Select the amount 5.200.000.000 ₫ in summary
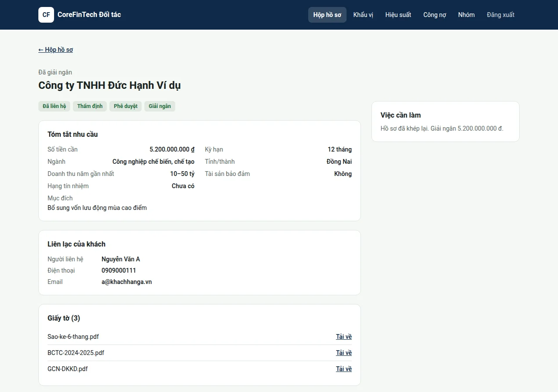 tap(172, 149)
